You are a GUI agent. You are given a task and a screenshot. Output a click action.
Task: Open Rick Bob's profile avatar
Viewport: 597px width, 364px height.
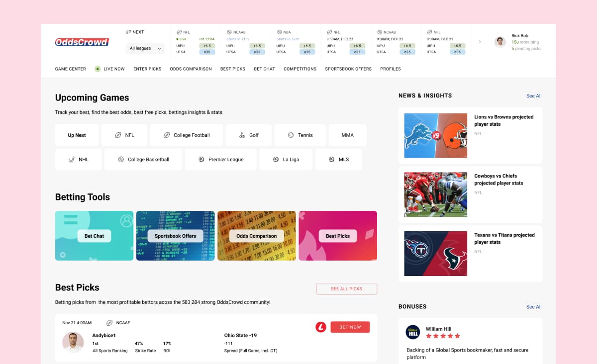(x=500, y=42)
